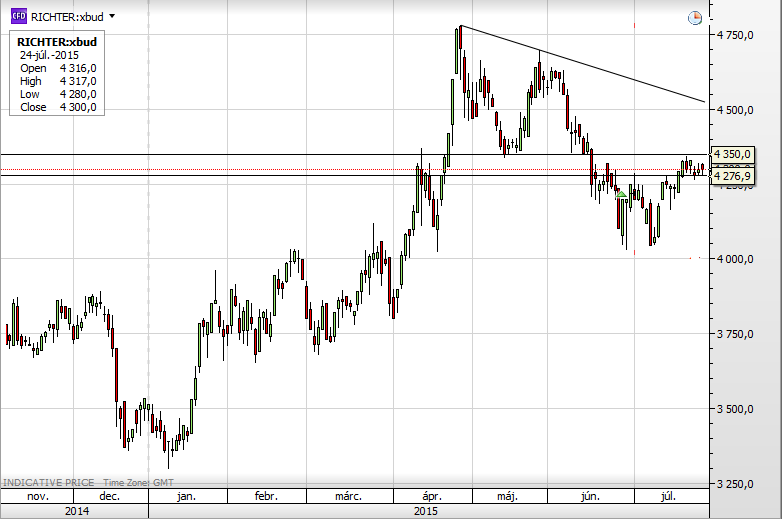Click the Open value 4 316,0
Screen dimensions: 782x520
pos(78,68)
